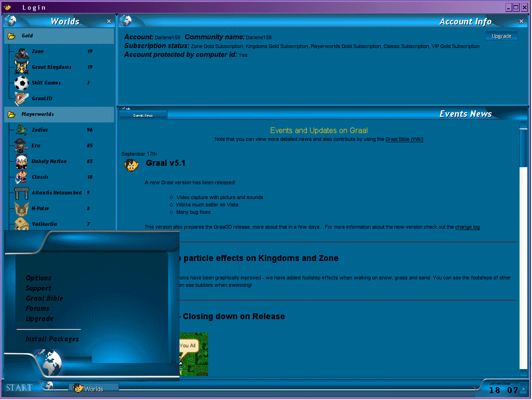The image size is (532, 400).
Task: Click the Graal v5.1 news headline
Action: (166, 164)
